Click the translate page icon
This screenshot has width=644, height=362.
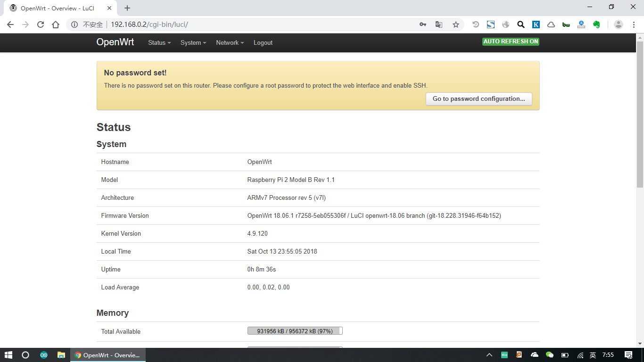point(439,25)
